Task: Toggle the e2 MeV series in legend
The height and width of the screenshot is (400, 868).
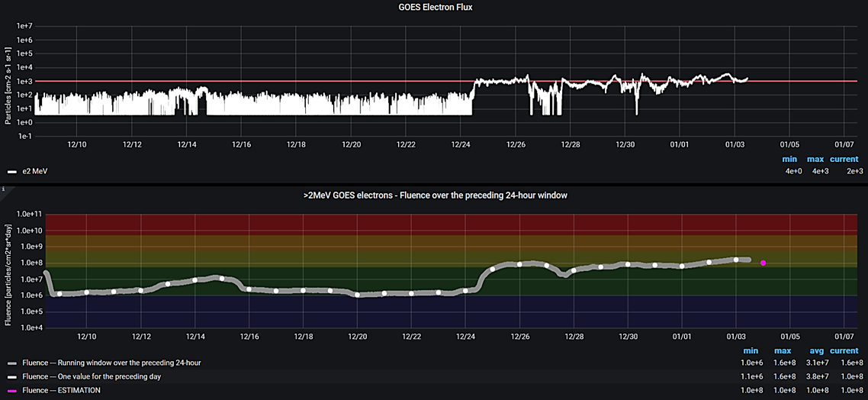Action: pyautogui.click(x=34, y=172)
